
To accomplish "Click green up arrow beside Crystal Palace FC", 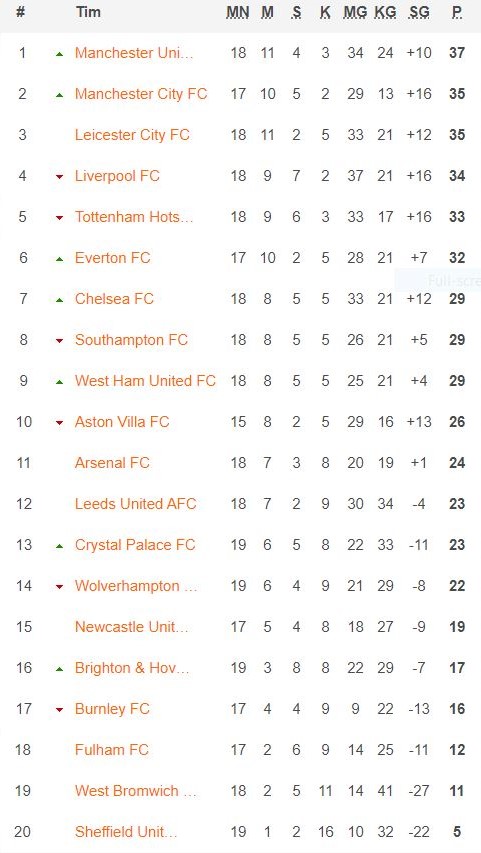I will click(x=59, y=546).
